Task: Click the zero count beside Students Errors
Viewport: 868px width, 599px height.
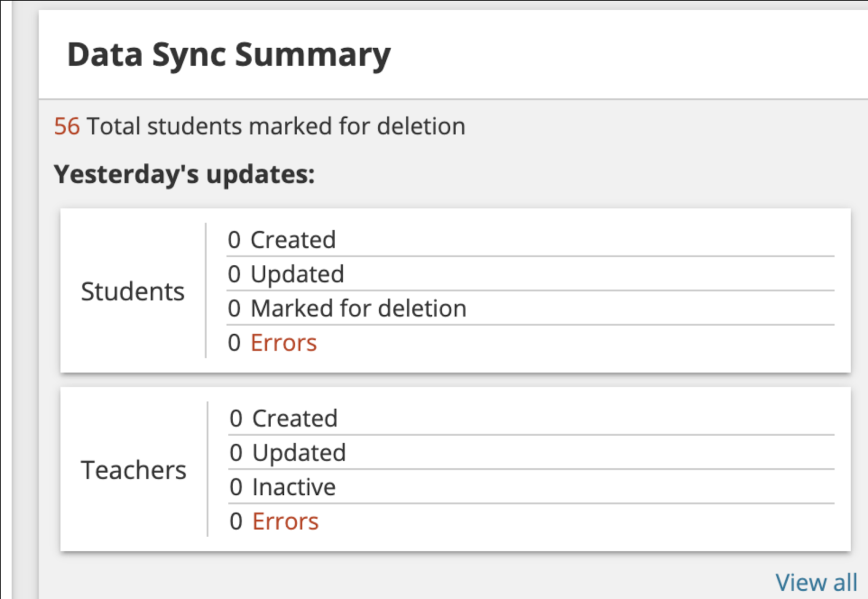Action: [234, 343]
